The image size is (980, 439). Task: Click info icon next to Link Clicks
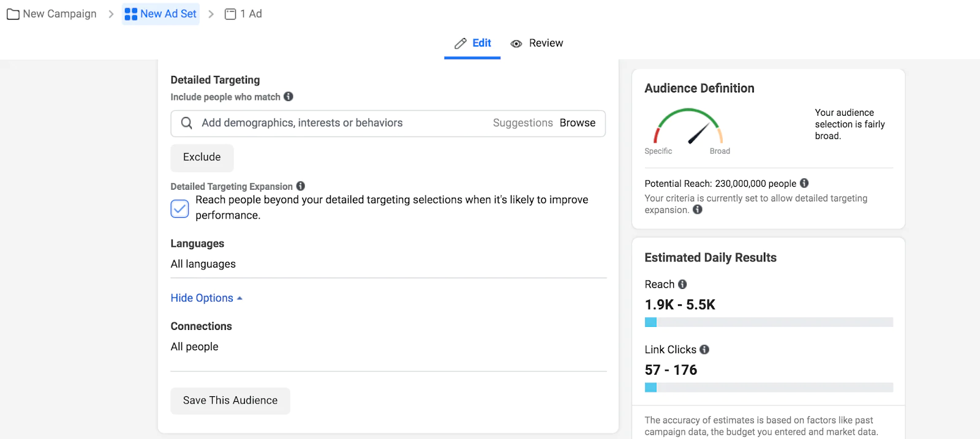[704, 350]
